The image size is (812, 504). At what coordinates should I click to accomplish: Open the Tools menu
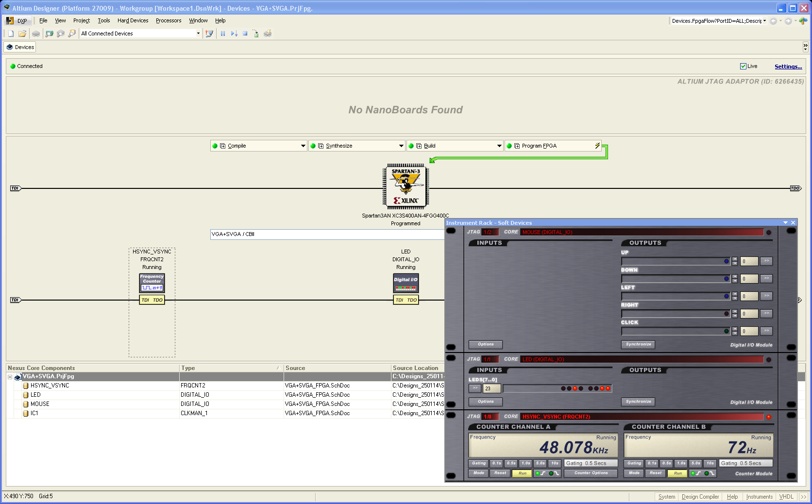104,21
